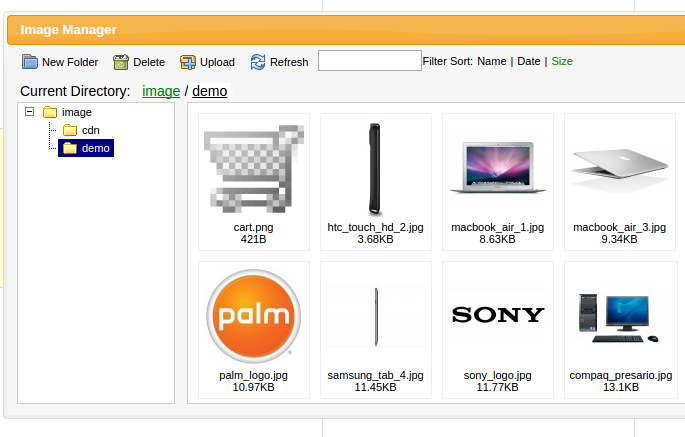685x437 pixels.
Task: Click the 11.45KB size text
Action: click(375, 387)
